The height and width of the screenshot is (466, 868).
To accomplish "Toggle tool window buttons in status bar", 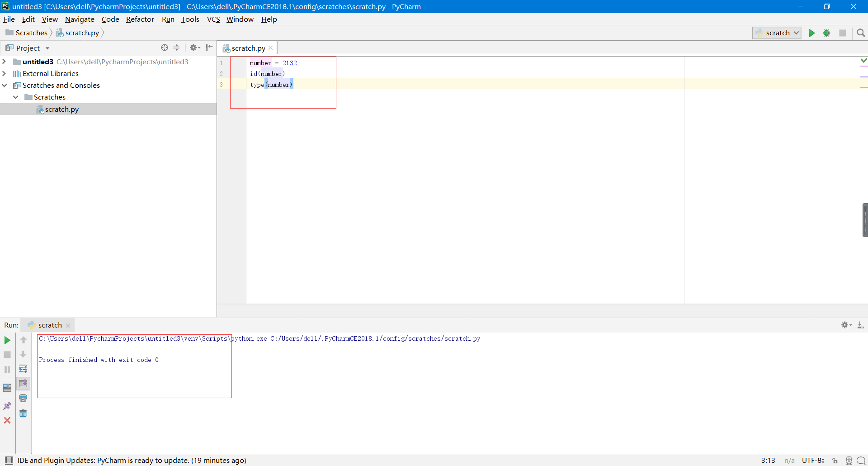I will 9,460.
